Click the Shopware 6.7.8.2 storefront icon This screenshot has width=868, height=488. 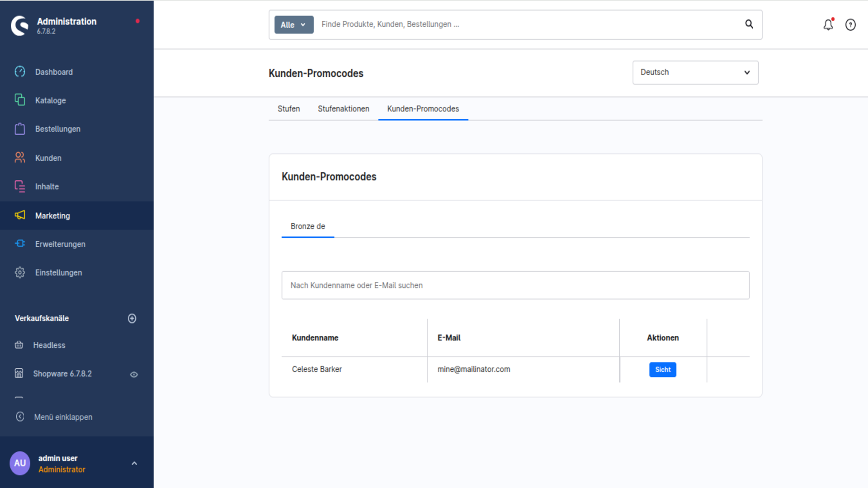click(x=19, y=373)
